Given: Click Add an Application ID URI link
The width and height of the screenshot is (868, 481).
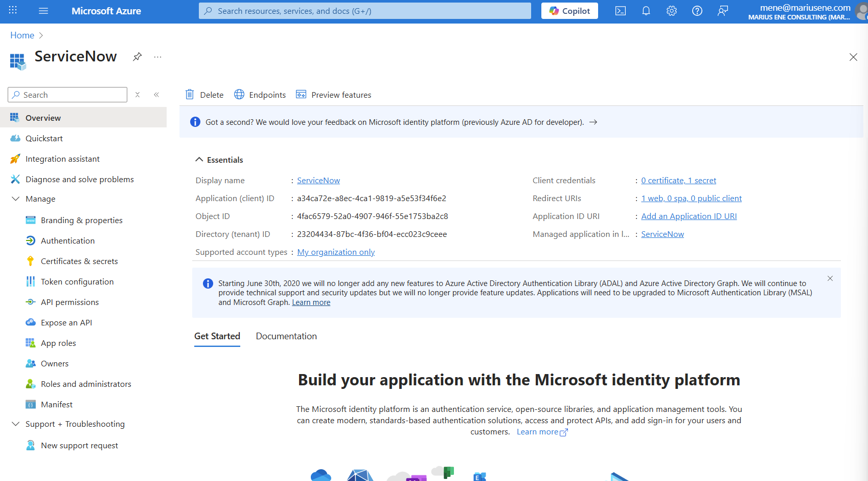Looking at the screenshot, I should [x=689, y=216].
